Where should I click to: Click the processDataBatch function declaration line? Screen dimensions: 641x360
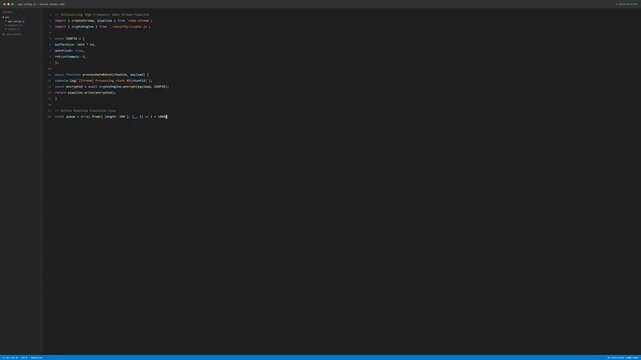pos(102,75)
